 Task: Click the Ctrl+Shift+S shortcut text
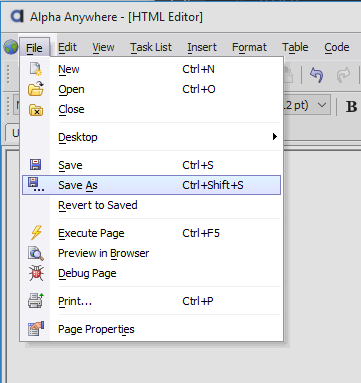213,185
